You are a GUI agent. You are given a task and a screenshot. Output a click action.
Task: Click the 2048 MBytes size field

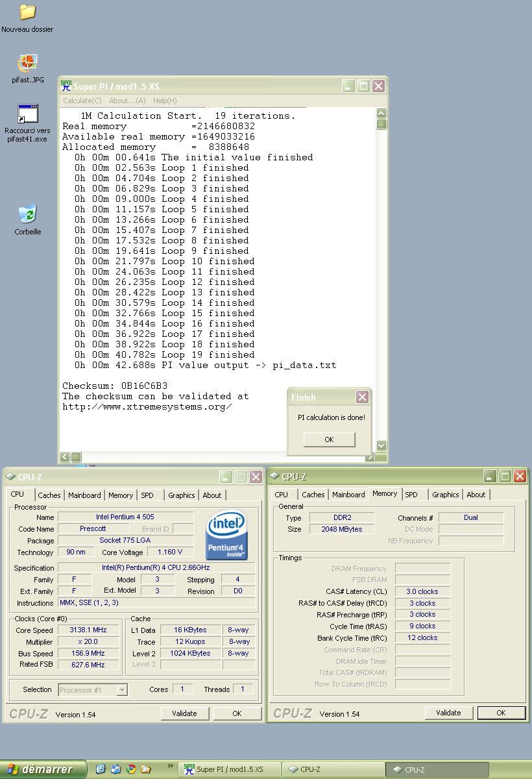(x=341, y=529)
